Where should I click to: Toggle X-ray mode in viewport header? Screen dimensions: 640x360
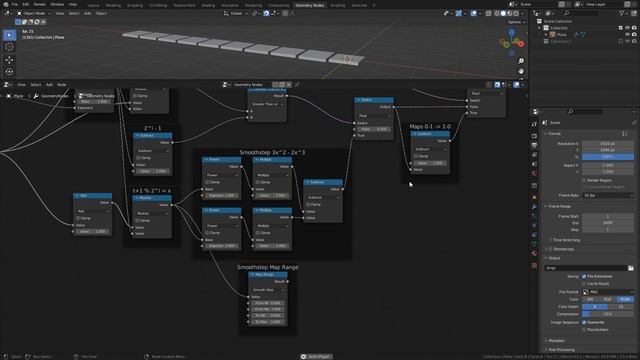(489, 13)
